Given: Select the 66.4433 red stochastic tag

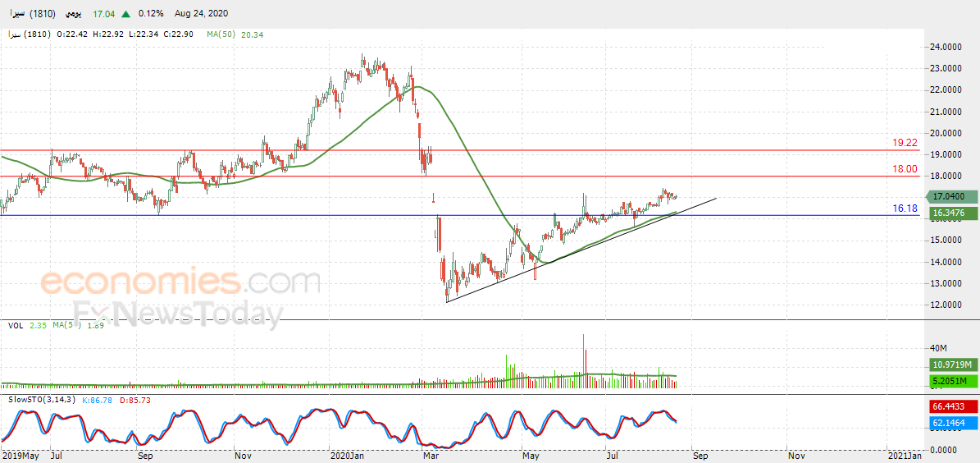Looking at the screenshot, I should point(952,406).
